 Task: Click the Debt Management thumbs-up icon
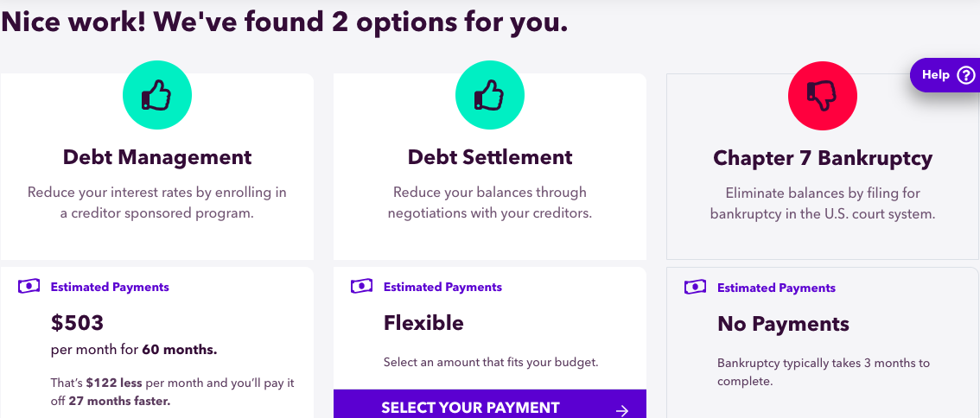coord(157,96)
